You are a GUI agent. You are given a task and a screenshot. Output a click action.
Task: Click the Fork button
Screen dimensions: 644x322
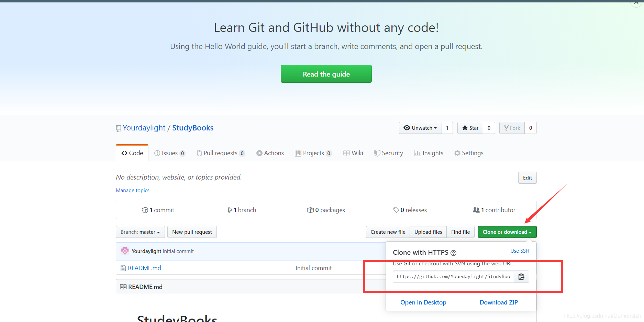tap(512, 128)
